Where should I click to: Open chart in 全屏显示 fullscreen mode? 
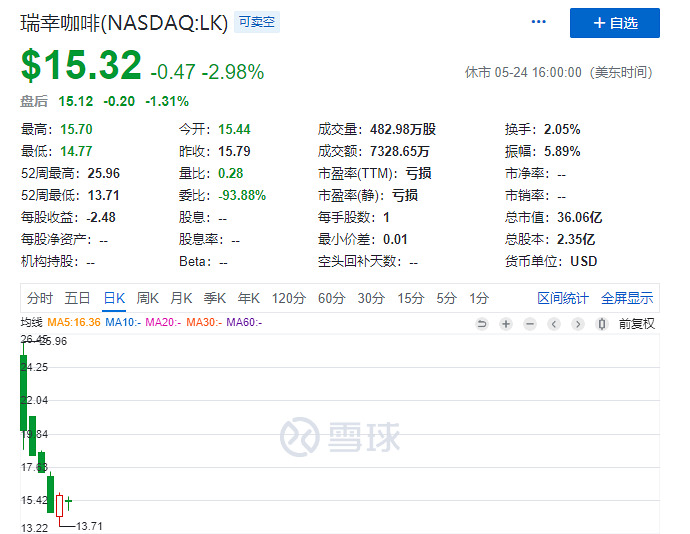pos(627,298)
